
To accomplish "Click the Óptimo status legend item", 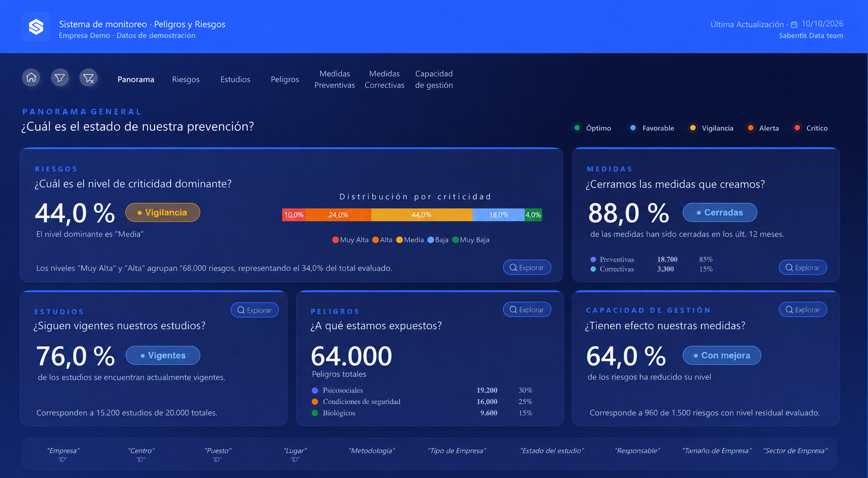I will [593, 128].
